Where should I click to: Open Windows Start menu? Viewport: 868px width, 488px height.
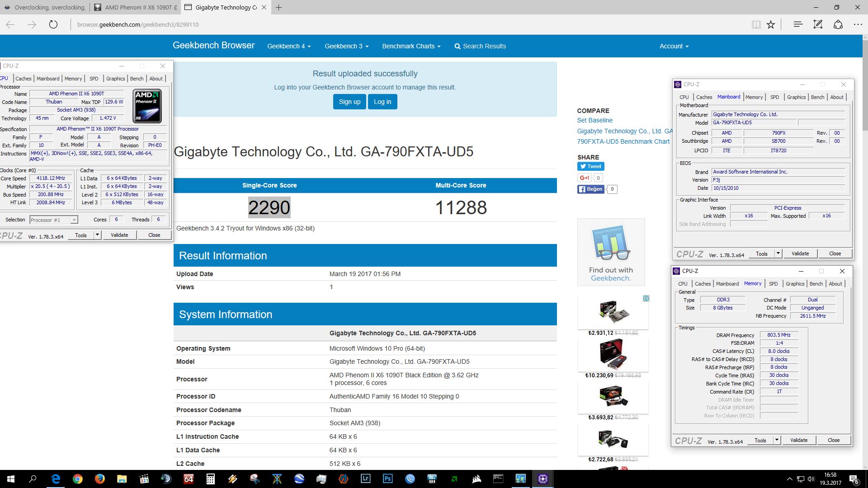[x=10, y=479]
